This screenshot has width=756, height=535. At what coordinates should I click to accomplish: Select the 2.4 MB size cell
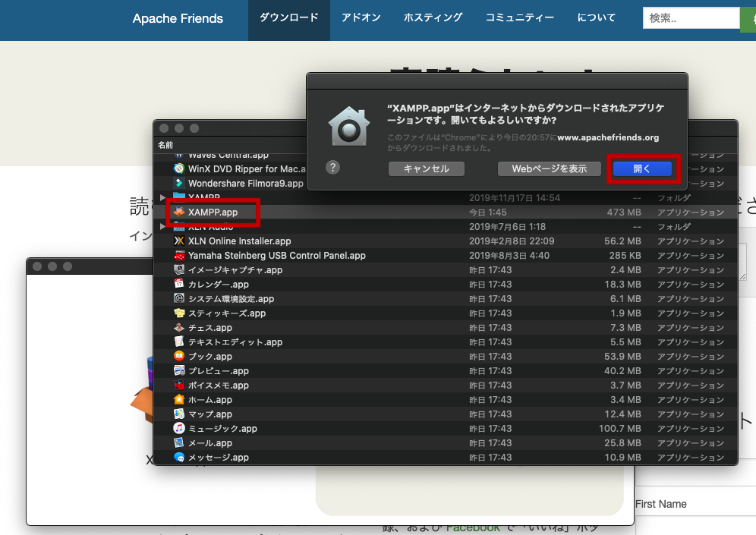(x=625, y=270)
